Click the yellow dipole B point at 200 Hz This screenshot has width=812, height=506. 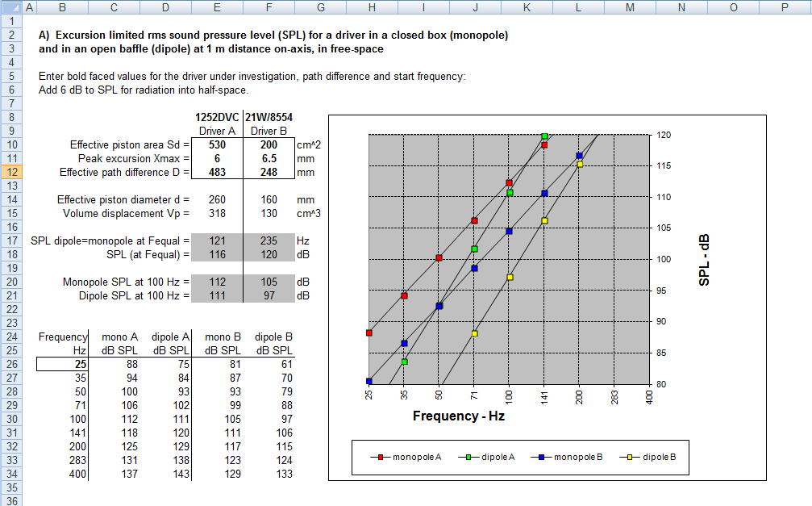pyautogui.click(x=580, y=165)
